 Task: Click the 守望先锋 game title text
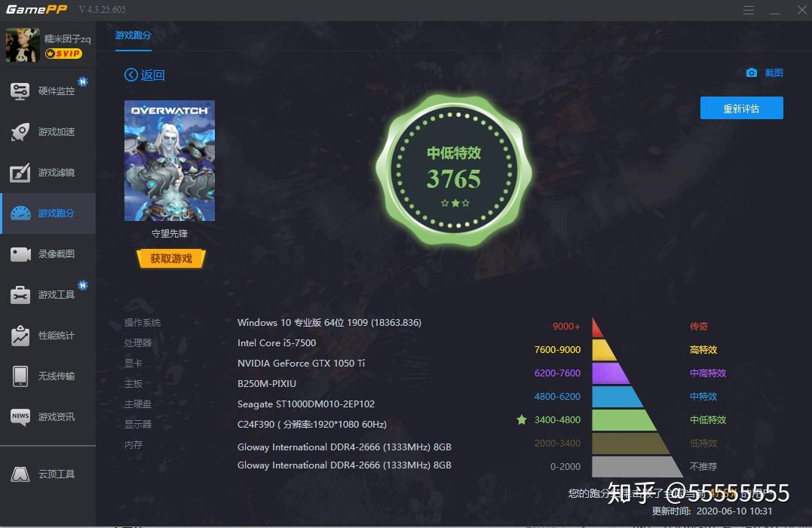tap(170, 233)
